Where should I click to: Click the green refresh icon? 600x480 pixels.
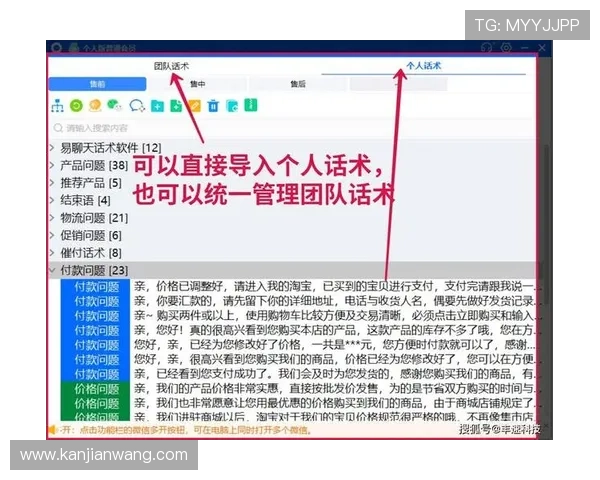click(76, 106)
